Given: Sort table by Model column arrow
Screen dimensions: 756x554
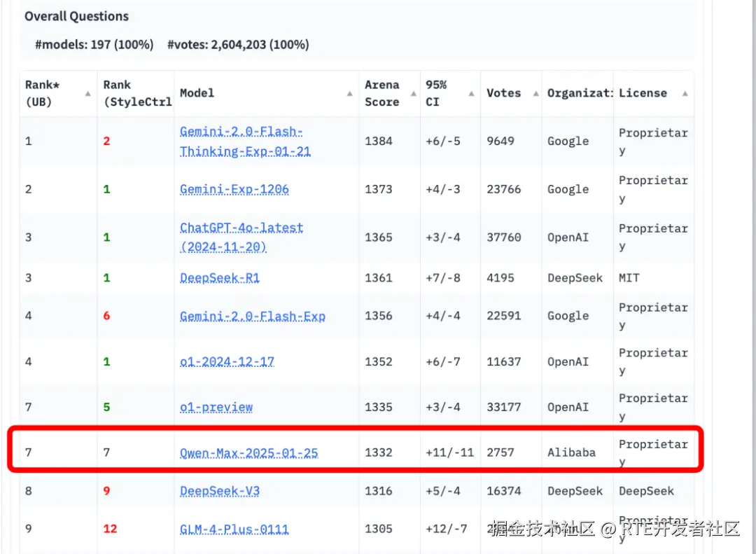Looking at the screenshot, I should [x=349, y=94].
